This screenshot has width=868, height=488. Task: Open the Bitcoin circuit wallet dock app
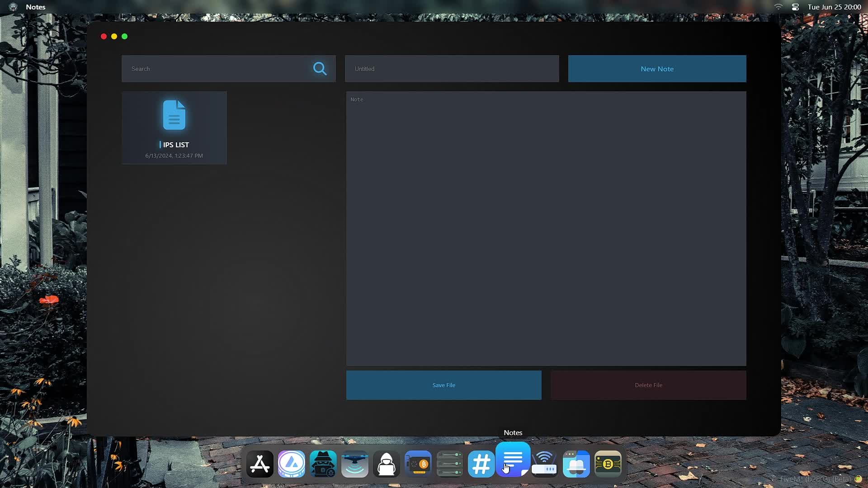(608, 464)
